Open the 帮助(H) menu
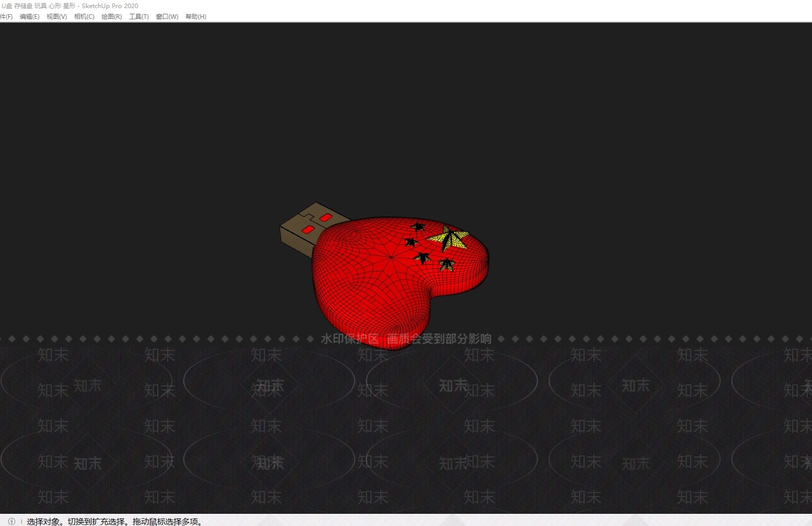 (x=196, y=17)
